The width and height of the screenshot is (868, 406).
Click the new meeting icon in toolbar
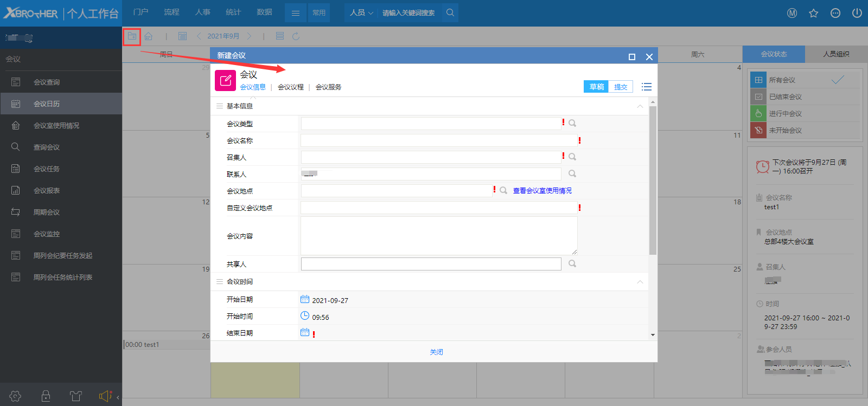click(x=132, y=36)
